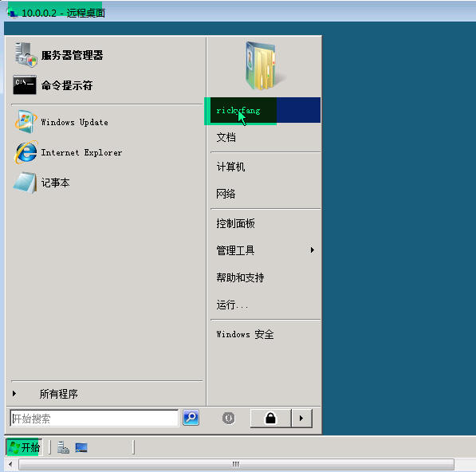Click the Start Search input field

tap(94, 419)
